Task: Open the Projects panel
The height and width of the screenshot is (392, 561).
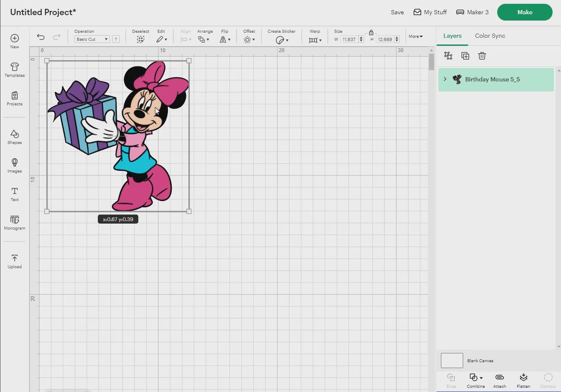Action: point(15,99)
